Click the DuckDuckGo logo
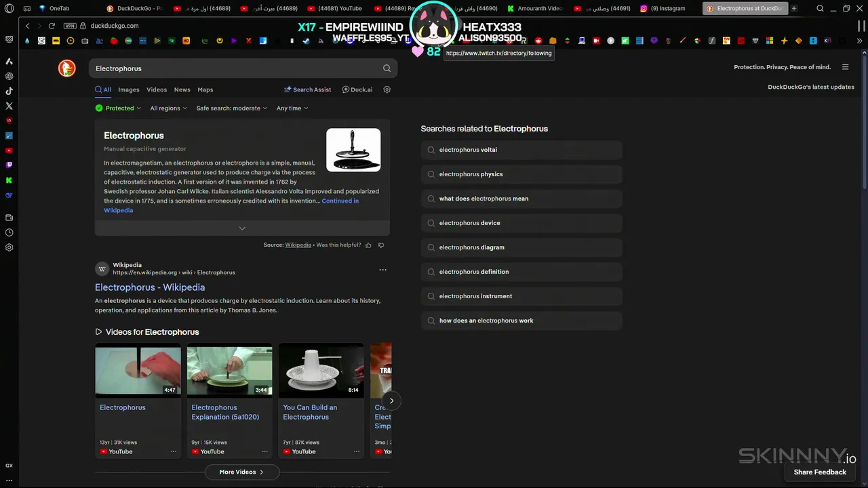This screenshot has height=488, width=868. tap(66, 68)
